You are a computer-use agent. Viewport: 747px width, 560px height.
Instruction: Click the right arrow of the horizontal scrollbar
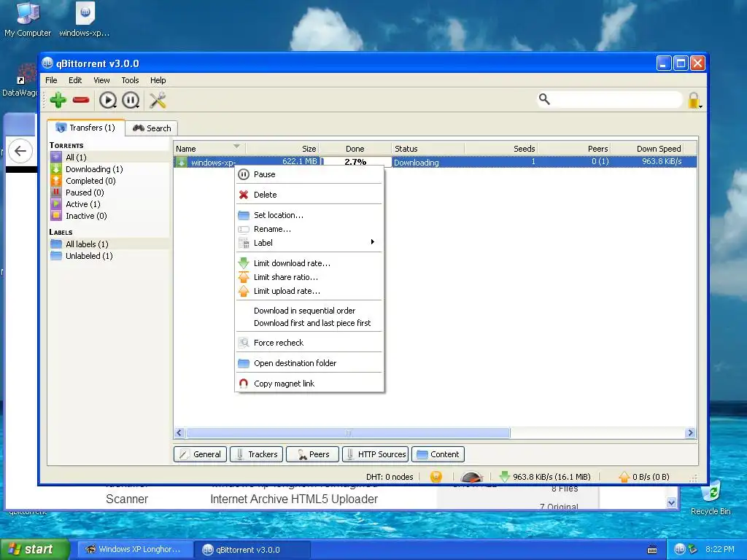[x=690, y=433]
